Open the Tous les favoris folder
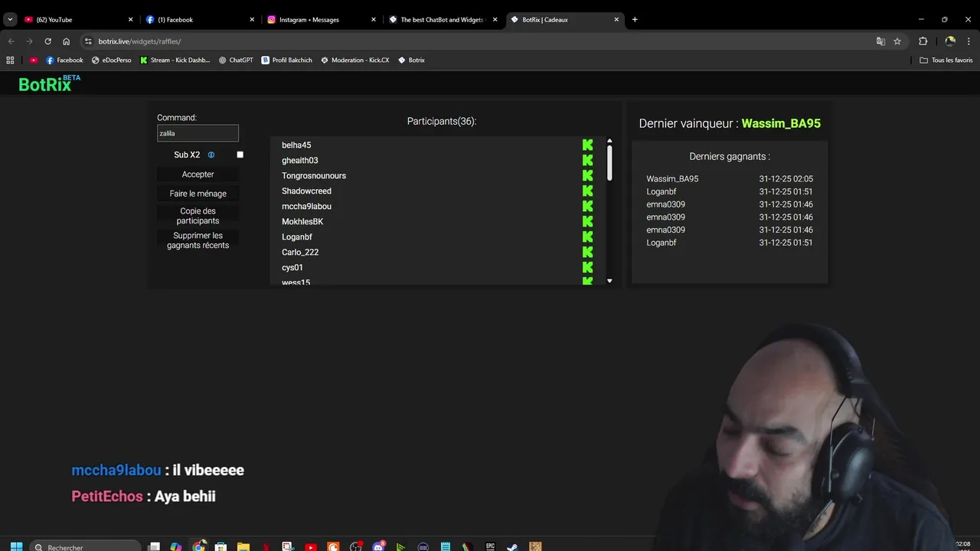The height and width of the screenshot is (551, 980). (946, 60)
